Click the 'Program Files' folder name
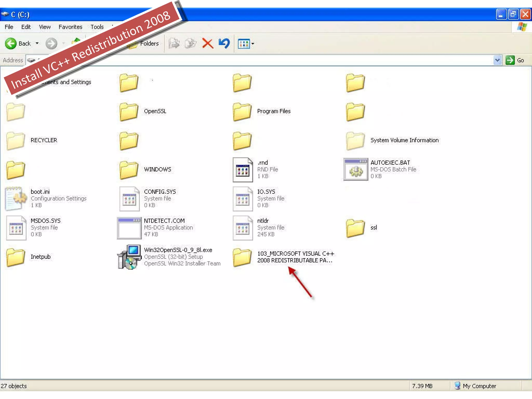Image resolution: width=532 pixels, height=399 pixels. coord(274,111)
